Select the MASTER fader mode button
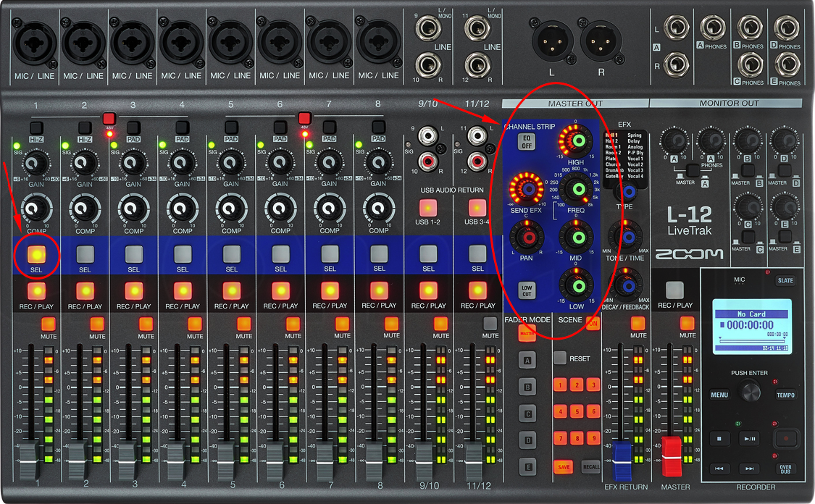The width and height of the screenshot is (815, 504). (x=528, y=333)
